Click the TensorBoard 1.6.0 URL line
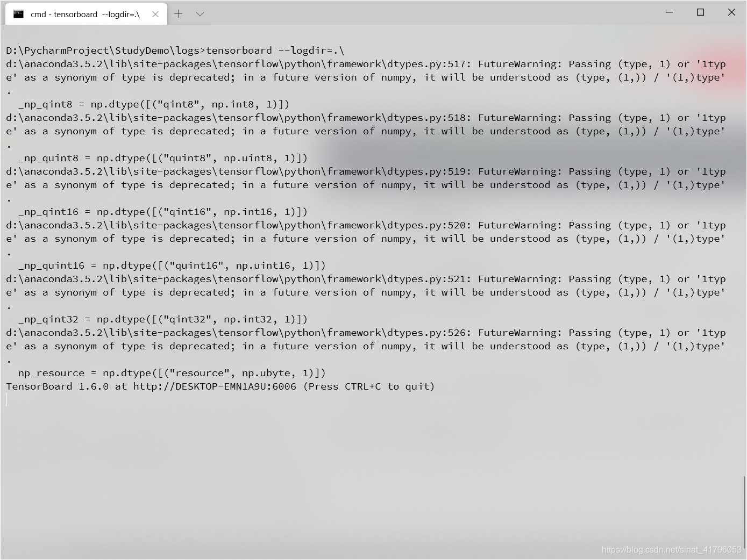 [220, 386]
